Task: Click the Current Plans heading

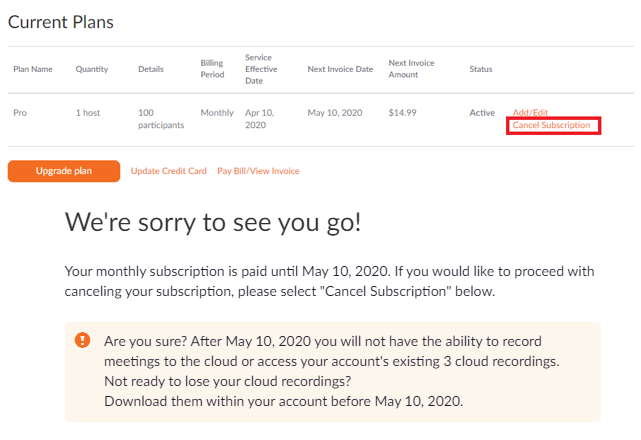Action: tap(61, 22)
